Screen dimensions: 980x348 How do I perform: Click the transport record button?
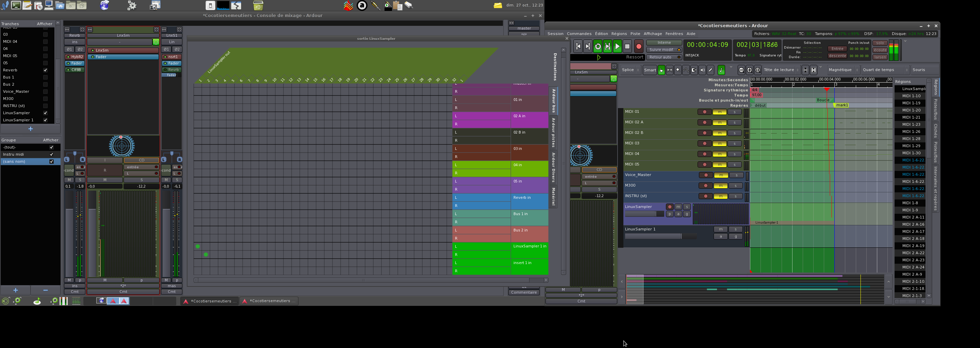coord(638,47)
